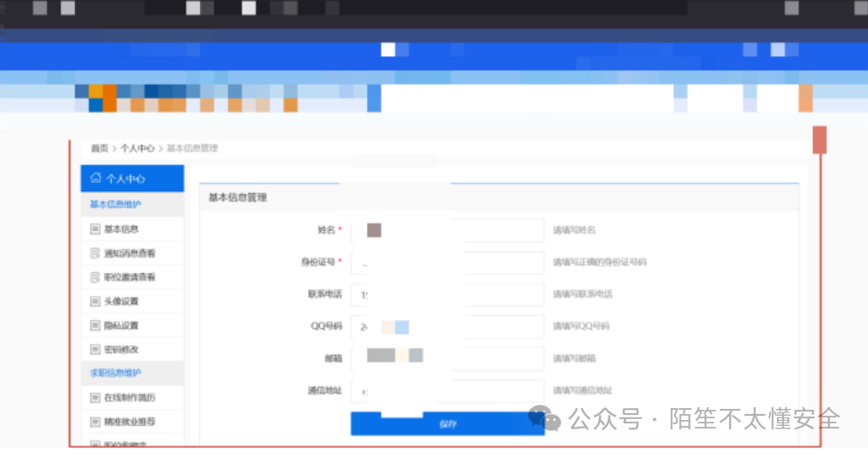Open 隐私设置 via its sidebar icon
Viewport: 868px width, 454px height.
95,325
